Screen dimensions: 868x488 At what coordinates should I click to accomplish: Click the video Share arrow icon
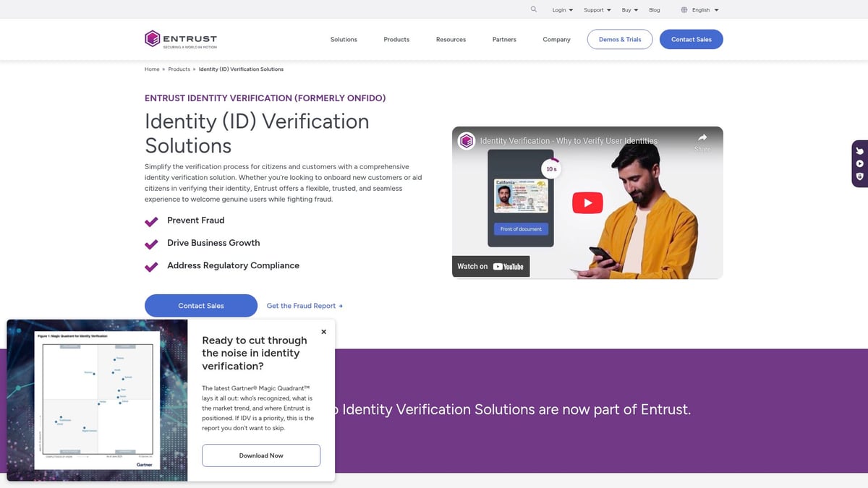[x=702, y=137]
